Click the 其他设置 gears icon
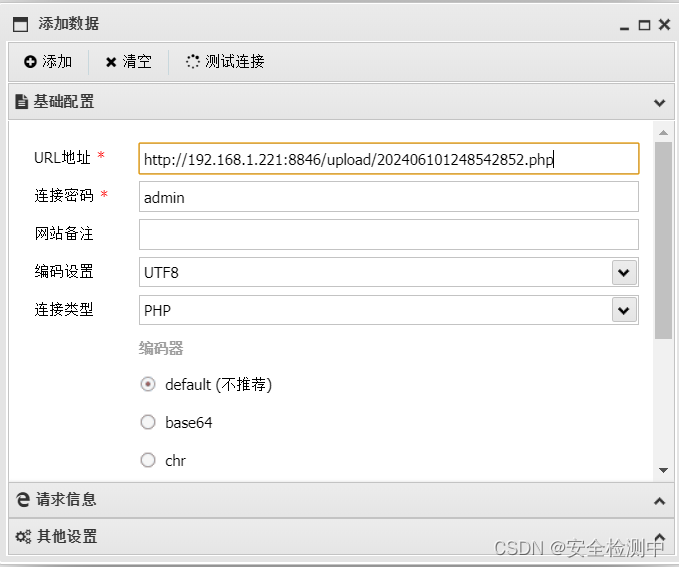This screenshot has height=567, width=679. point(23,537)
